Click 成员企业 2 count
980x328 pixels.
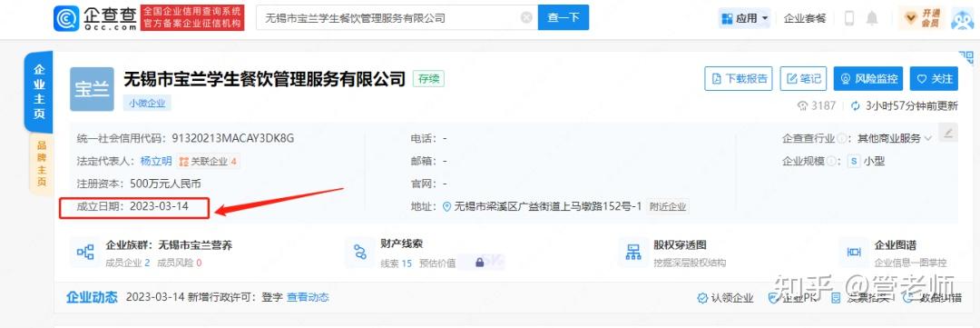[128, 263]
